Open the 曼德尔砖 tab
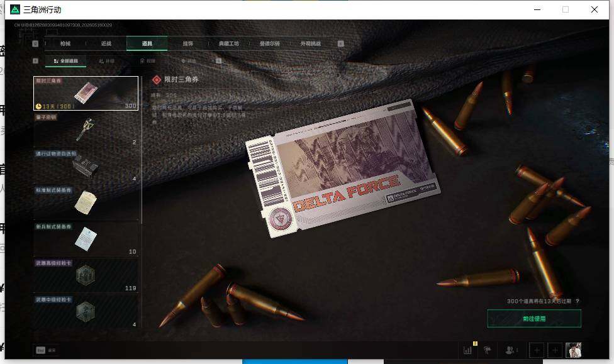Viewport: 614px width, 364px height. coord(270,43)
